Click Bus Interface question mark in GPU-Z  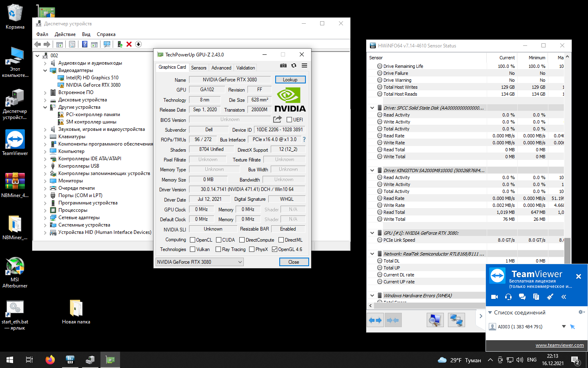point(304,139)
